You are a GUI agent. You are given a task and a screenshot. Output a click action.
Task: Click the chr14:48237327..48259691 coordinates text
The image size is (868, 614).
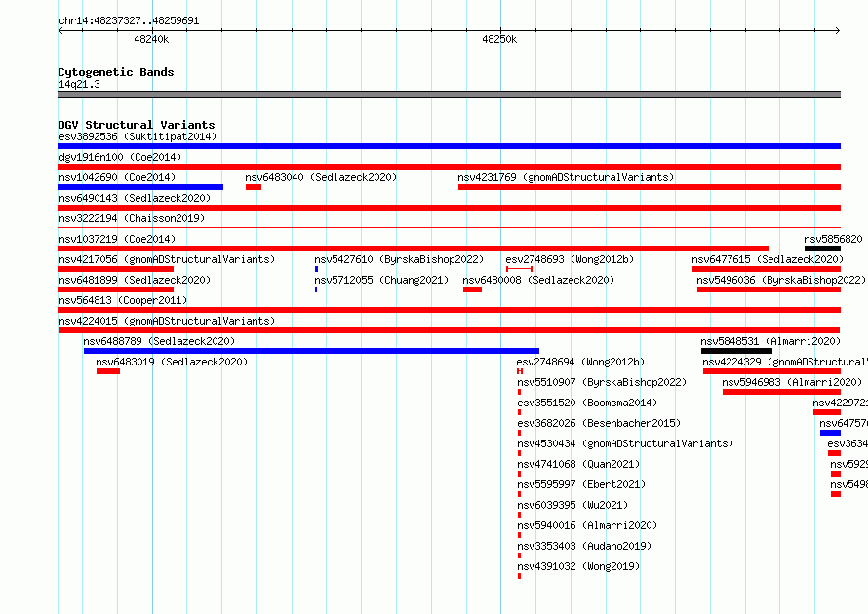coord(129,20)
